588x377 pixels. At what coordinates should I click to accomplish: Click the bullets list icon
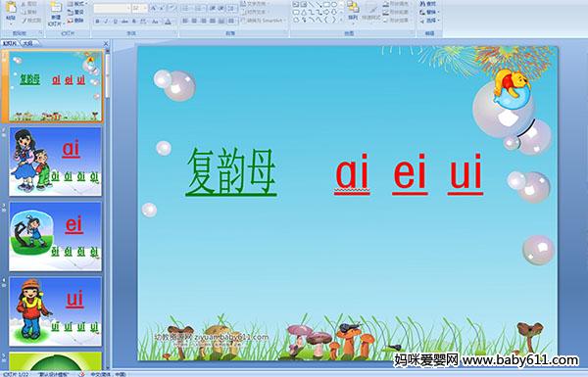tap(186, 8)
